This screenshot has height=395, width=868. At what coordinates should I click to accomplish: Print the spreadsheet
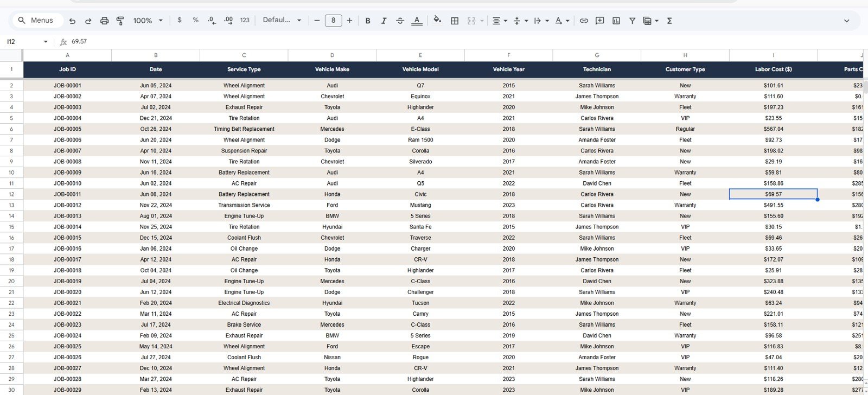[x=104, y=21]
